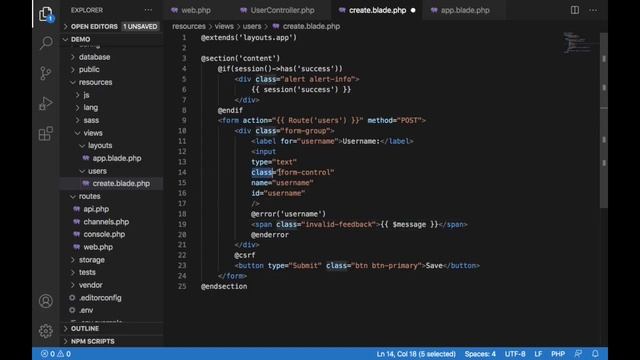
Task: Open the Explorer activity bar icon
Action: (46, 14)
